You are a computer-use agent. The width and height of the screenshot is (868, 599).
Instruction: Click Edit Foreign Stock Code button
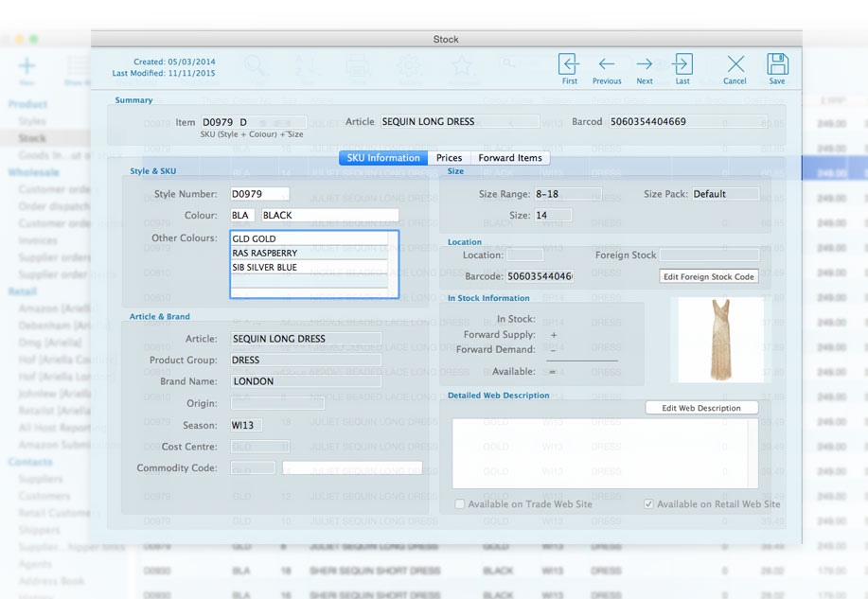(709, 276)
